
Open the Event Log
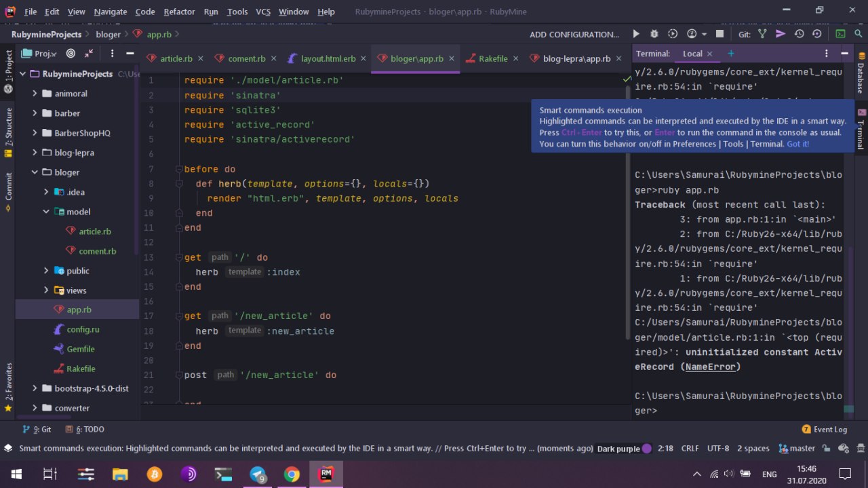click(825, 430)
